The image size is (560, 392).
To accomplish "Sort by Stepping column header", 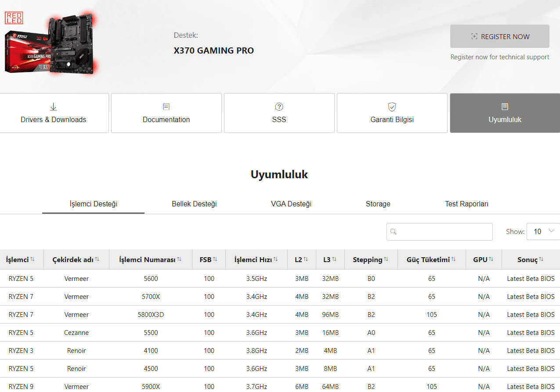I will click(x=367, y=260).
